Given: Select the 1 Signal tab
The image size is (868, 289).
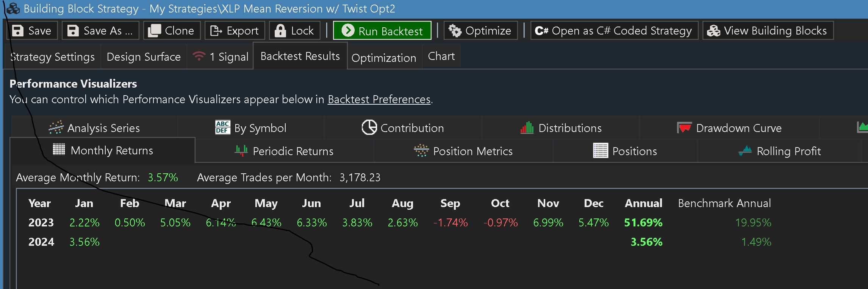Looking at the screenshot, I should tap(221, 57).
